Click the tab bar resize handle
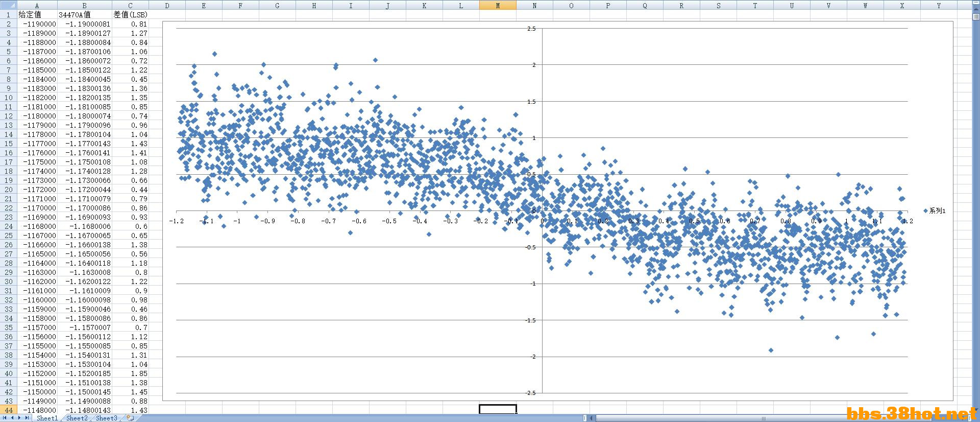The height and width of the screenshot is (422, 980). [x=585, y=418]
